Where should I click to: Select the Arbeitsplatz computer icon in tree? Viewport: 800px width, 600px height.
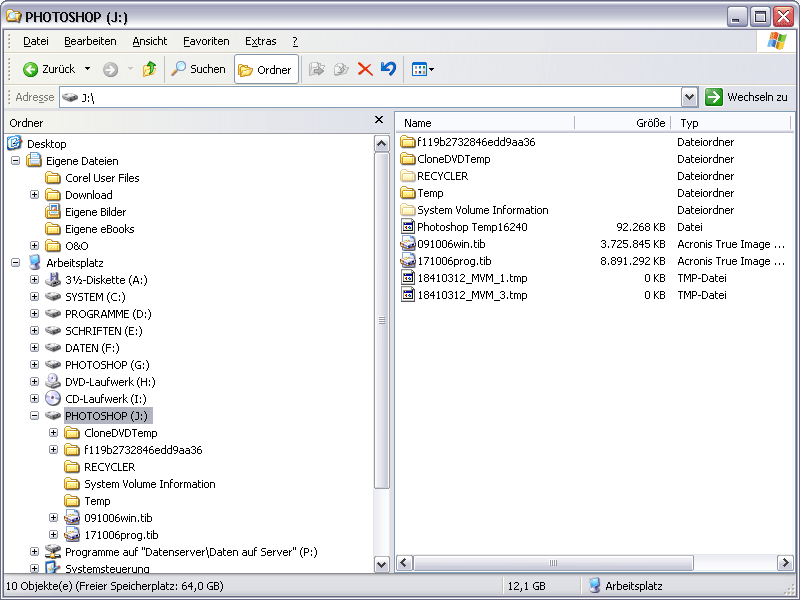tap(34, 262)
